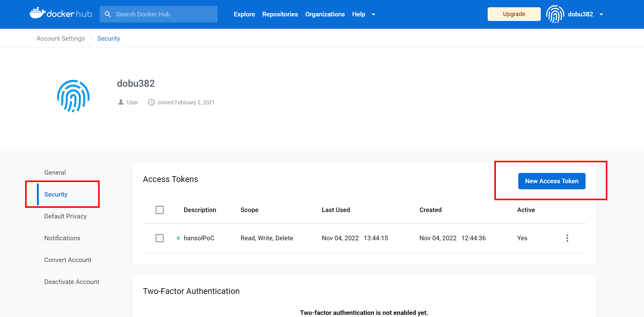
Task: Click the Access Tokens heading
Action: coord(170,179)
